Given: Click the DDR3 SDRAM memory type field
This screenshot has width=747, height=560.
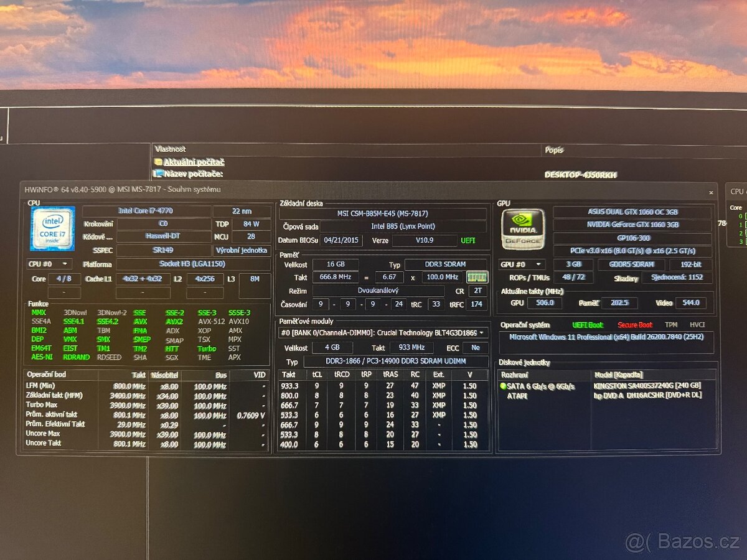Looking at the screenshot, I should [x=446, y=264].
